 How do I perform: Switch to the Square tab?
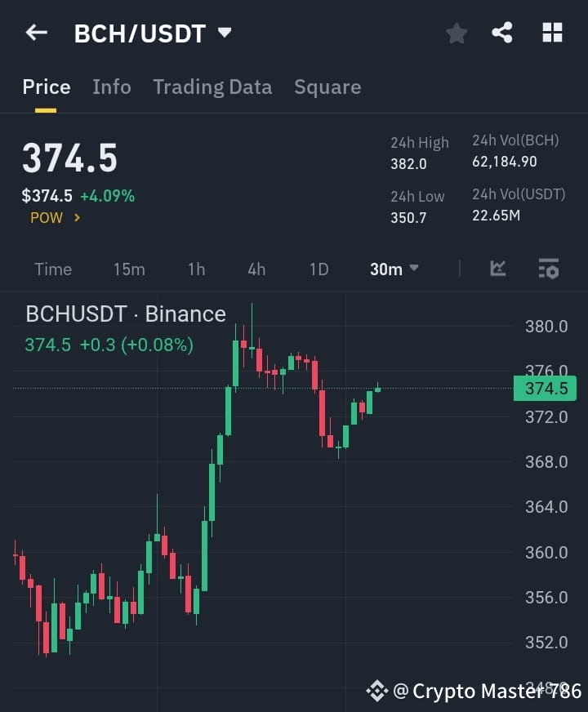[x=327, y=87]
